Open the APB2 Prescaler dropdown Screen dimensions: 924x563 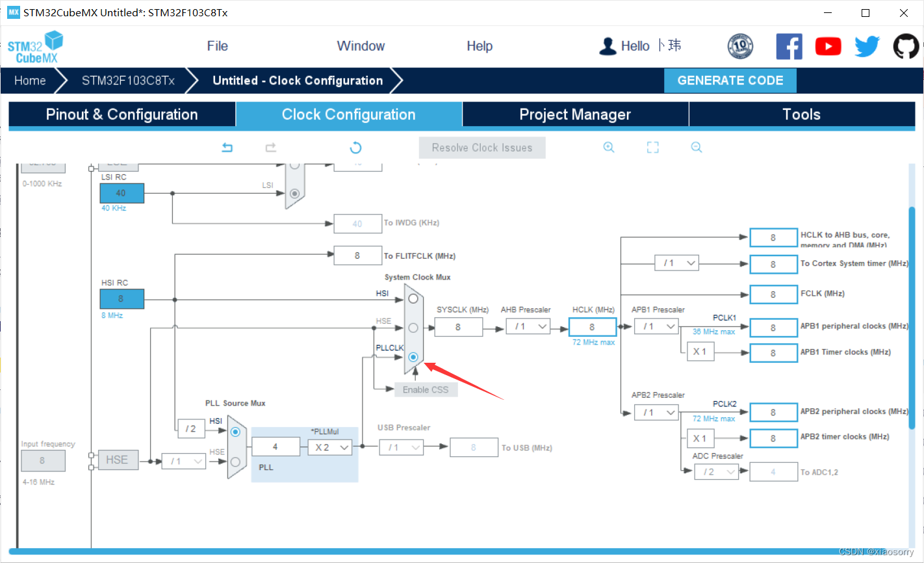pos(656,412)
